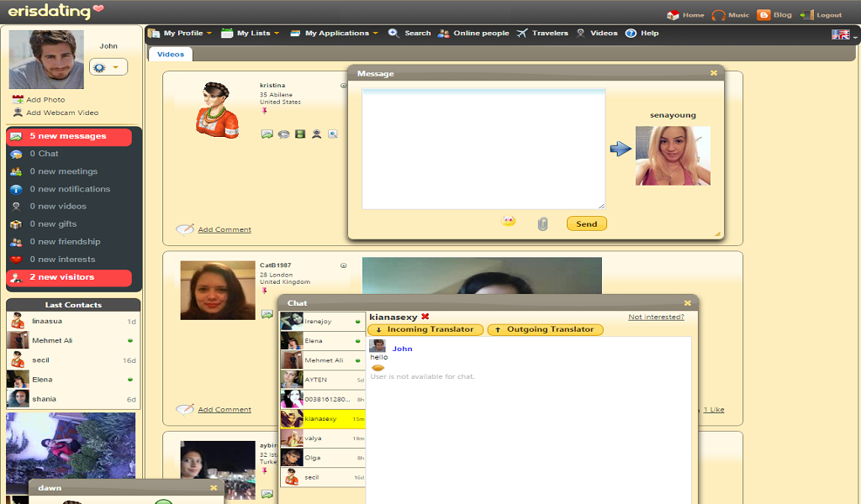861x504 pixels.
Task: Follow the Not interested? link
Action: coord(656,317)
